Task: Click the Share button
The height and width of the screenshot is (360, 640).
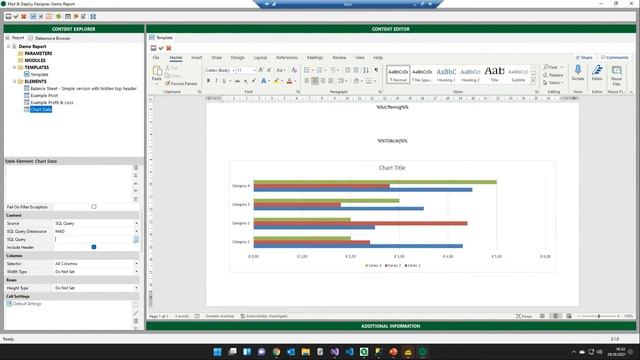Action: [x=584, y=58]
